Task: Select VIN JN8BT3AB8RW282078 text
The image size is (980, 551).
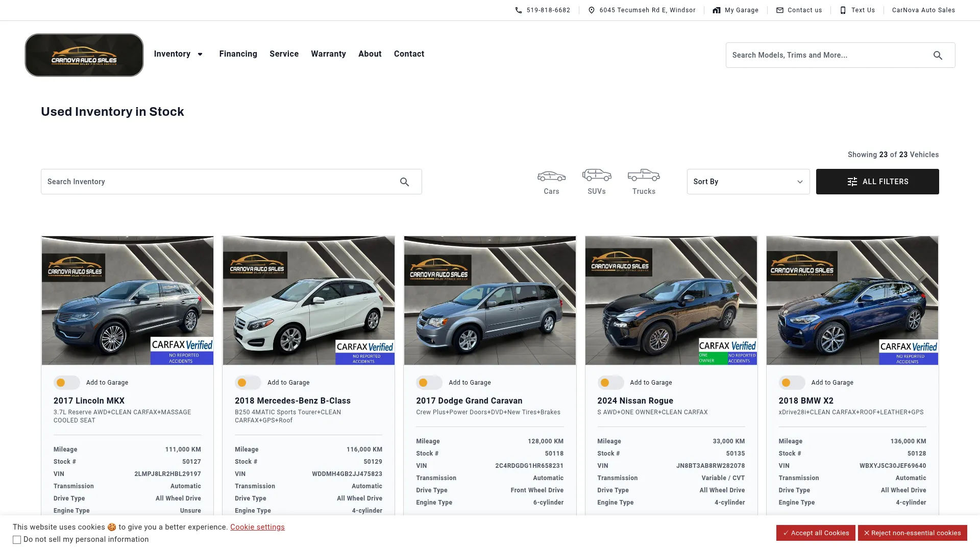Action: pos(710,466)
